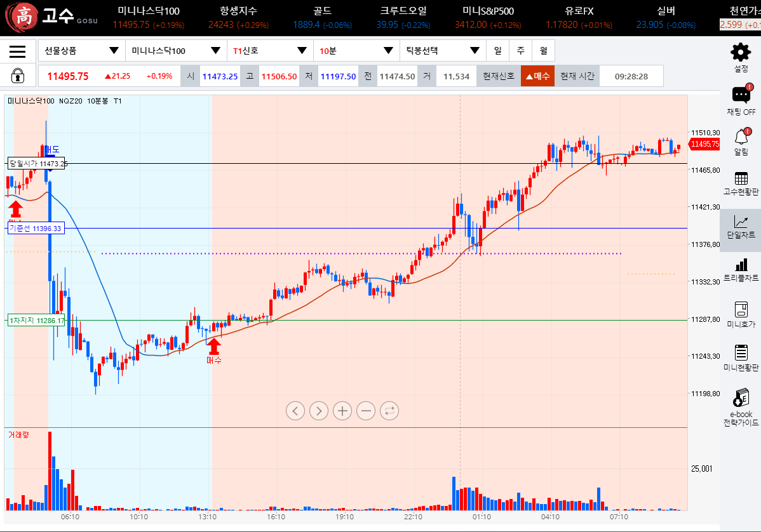Viewport: 761px width, 532px height.
Task: Click the time display 09:28:28
Action: pyautogui.click(x=631, y=76)
